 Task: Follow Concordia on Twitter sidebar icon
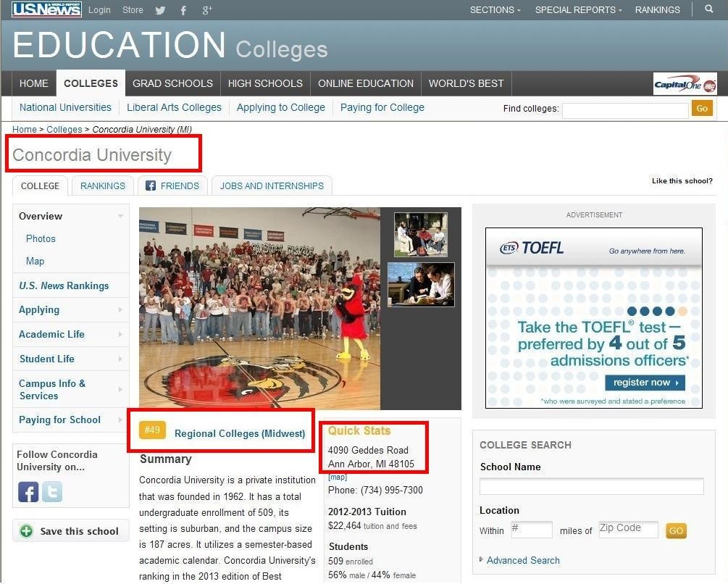[52, 492]
